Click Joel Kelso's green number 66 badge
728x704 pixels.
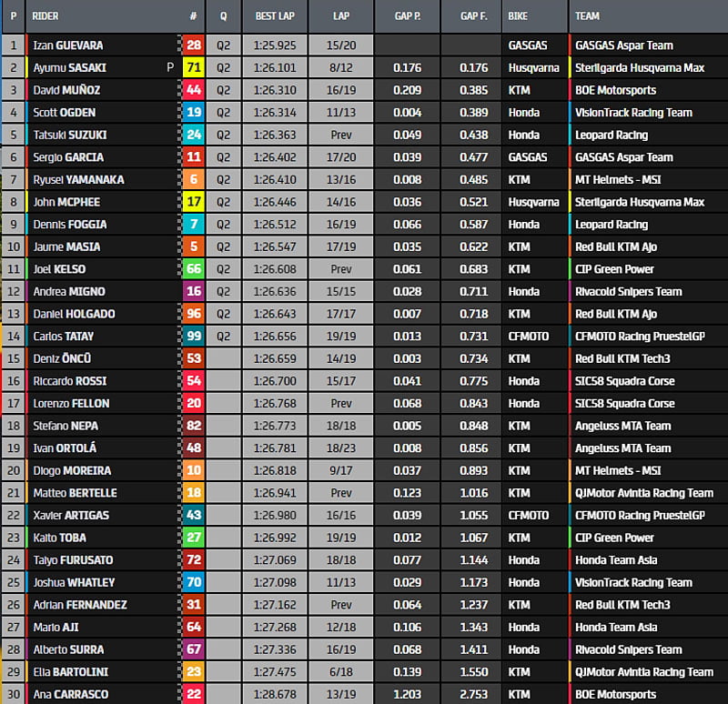193,269
